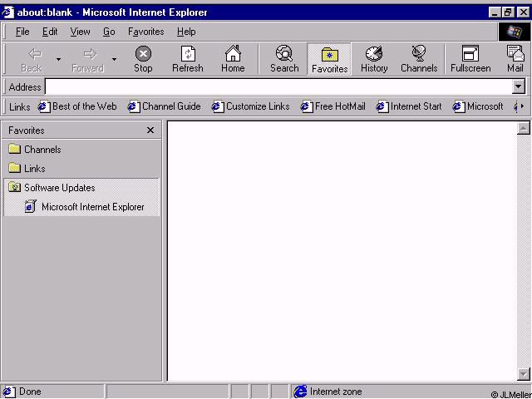Image resolution: width=532 pixels, height=399 pixels.
Task: Open the Back history dropdown arrow
Action: pos(59,59)
